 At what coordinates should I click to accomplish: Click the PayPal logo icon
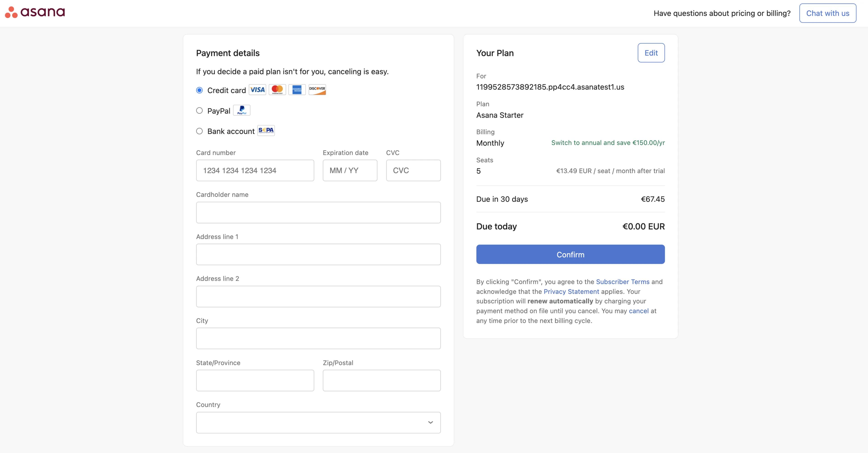pos(242,110)
